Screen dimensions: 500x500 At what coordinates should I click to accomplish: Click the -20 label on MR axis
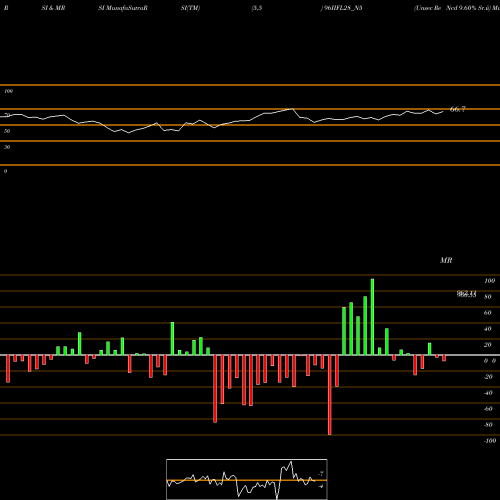[488, 377]
